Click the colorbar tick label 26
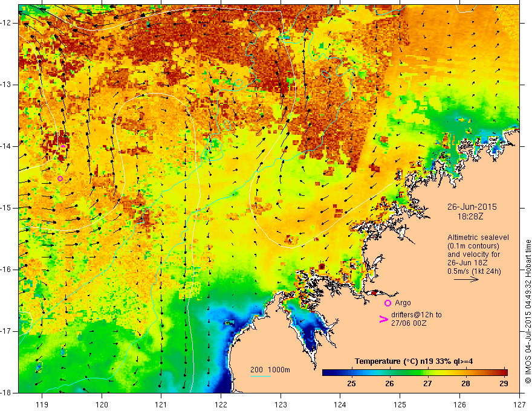 click(x=389, y=384)
